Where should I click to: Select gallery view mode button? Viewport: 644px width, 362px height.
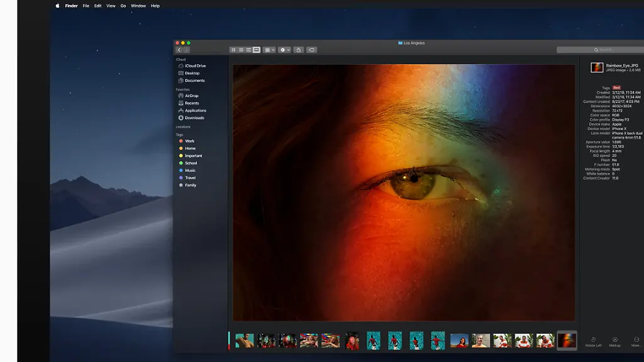(257, 50)
